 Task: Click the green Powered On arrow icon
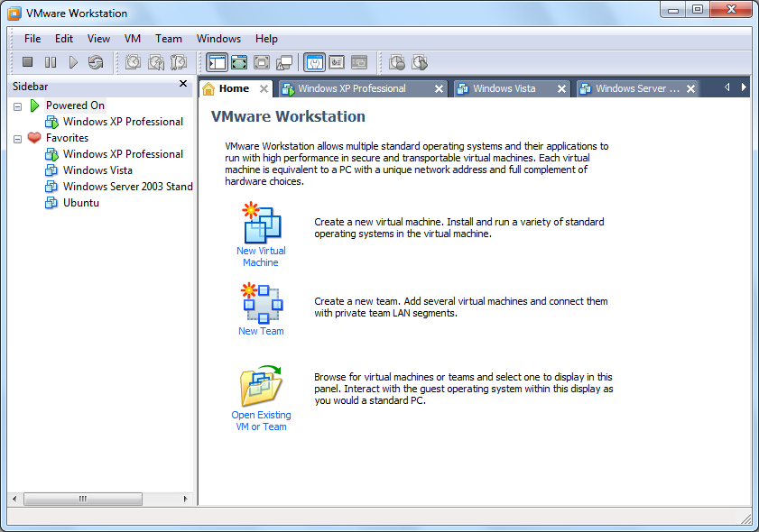point(34,105)
